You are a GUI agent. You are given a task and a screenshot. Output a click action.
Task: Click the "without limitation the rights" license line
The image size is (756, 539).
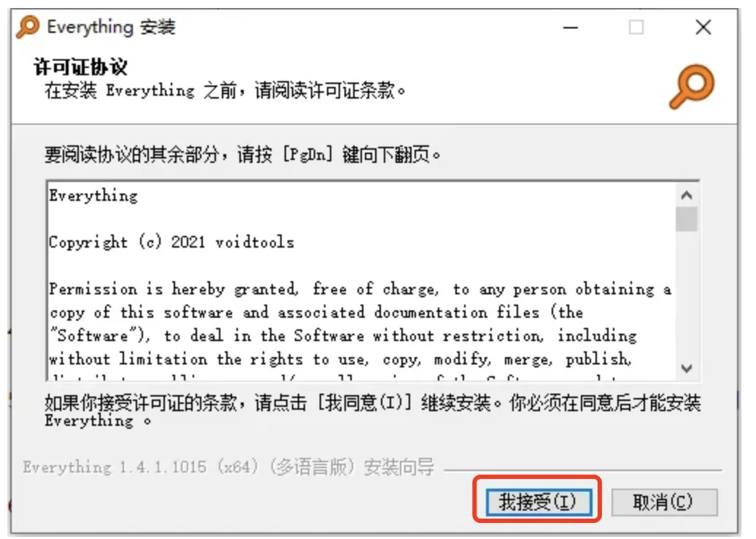340,359
